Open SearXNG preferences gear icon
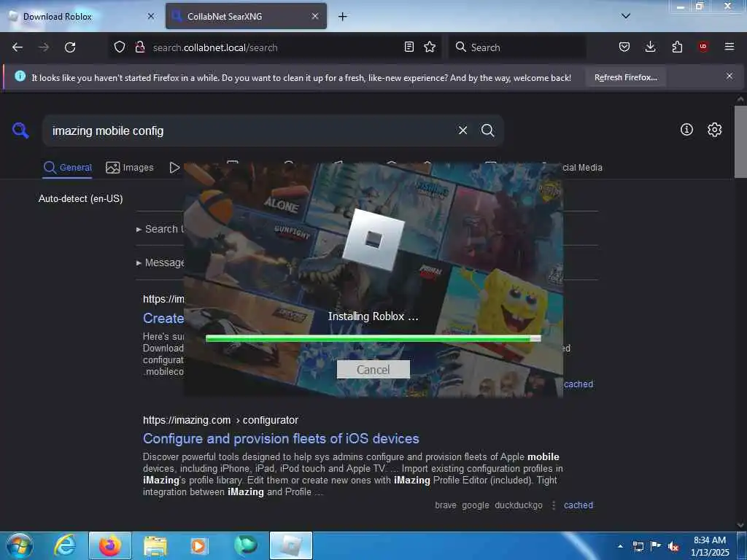The image size is (747, 560). click(x=714, y=130)
